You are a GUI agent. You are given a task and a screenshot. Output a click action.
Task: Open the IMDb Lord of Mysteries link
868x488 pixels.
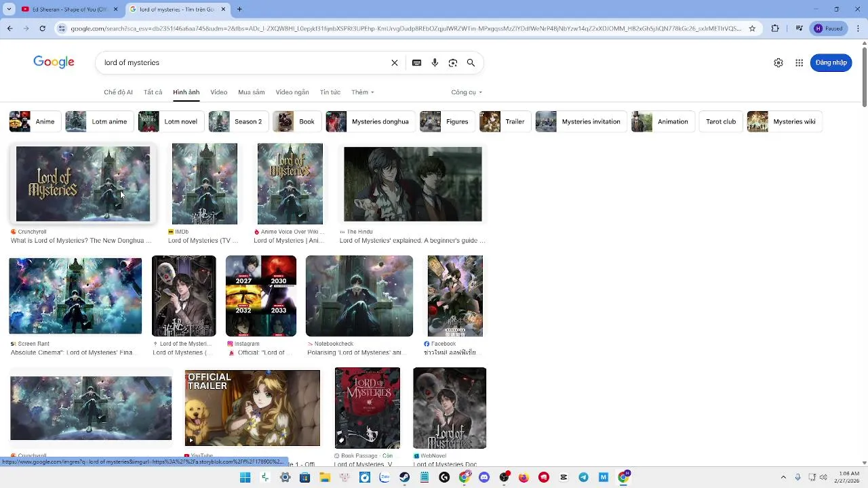203,241
